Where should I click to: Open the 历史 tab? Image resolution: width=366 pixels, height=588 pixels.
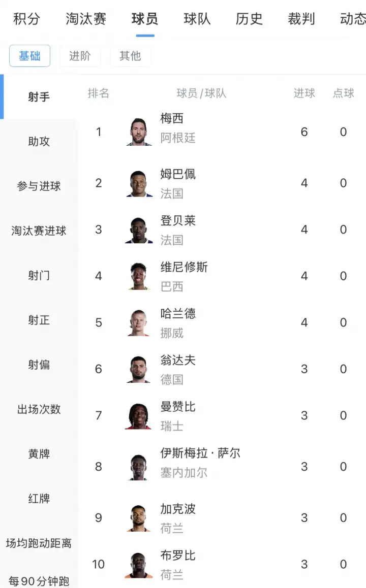pos(249,19)
